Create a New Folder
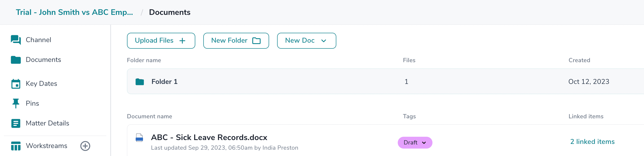The image size is (644, 156). pos(236,41)
